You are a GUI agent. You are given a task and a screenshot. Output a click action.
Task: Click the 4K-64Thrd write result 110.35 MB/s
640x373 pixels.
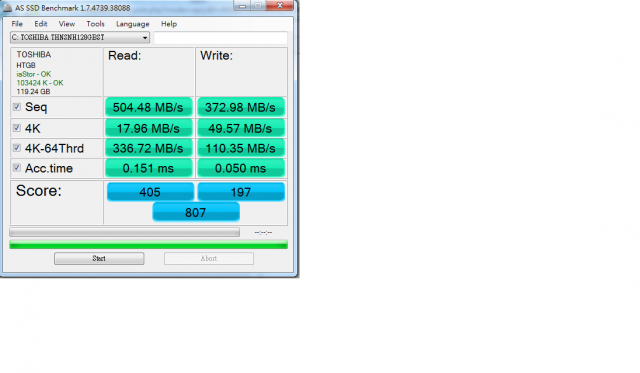click(x=240, y=148)
